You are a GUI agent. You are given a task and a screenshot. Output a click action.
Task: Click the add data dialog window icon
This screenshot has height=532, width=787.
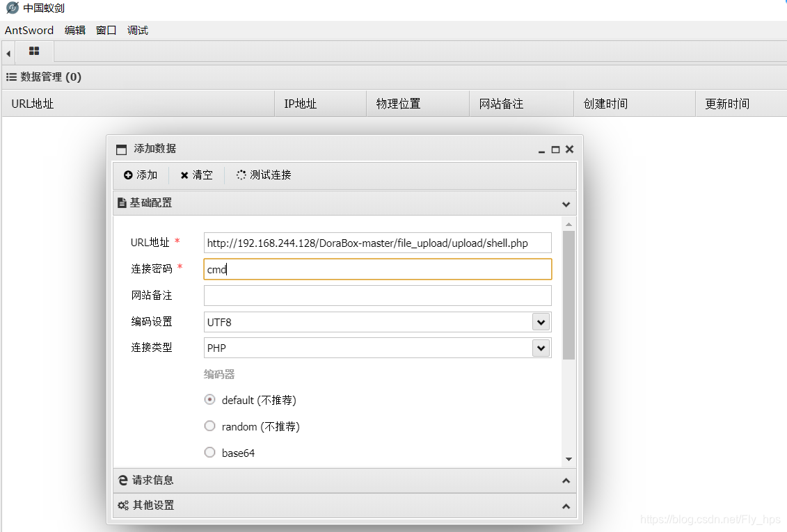(x=122, y=150)
